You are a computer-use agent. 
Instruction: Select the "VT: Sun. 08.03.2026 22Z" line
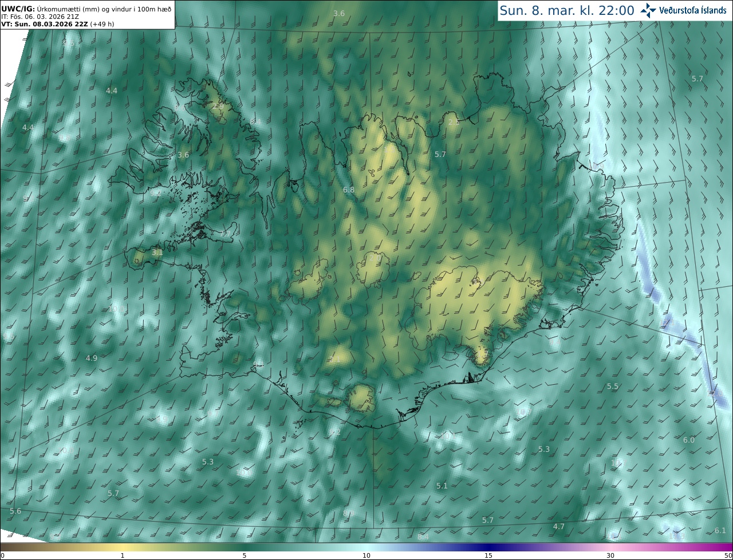pos(44,25)
